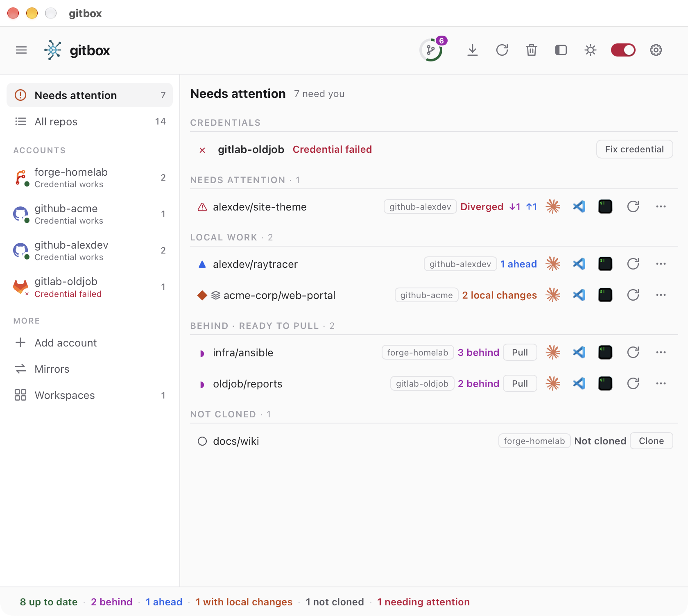
Task: Click '1 needing attention' in status bar
Action: click(x=423, y=602)
